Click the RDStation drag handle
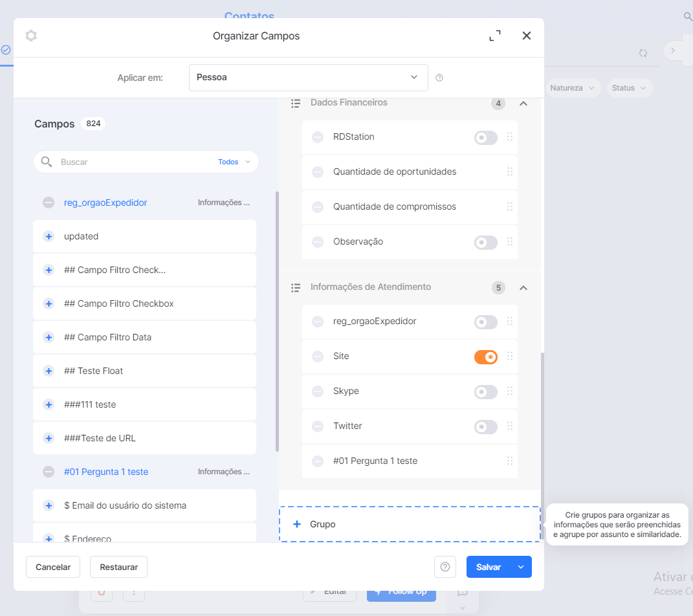Screen dimensions: 693x616 [510, 137]
